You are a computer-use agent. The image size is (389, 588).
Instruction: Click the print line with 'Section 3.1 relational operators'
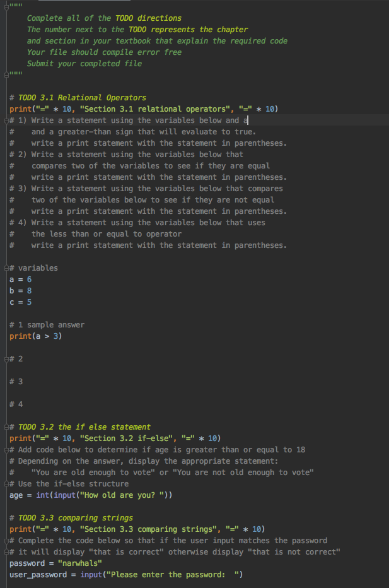[144, 109]
